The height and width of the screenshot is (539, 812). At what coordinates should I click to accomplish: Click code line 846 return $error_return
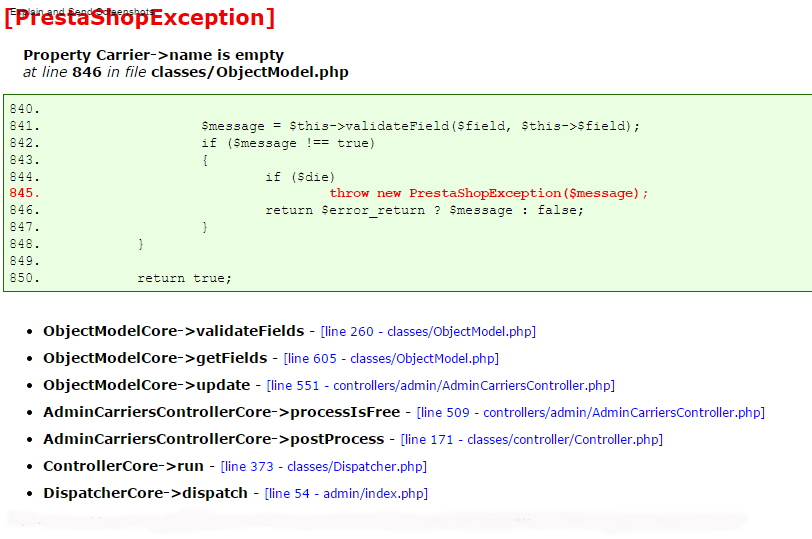tap(425, 210)
